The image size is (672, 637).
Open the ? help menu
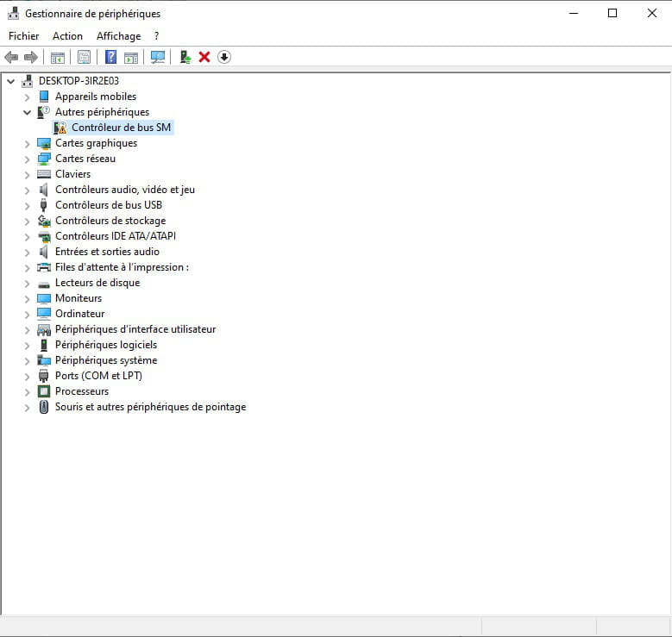156,36
